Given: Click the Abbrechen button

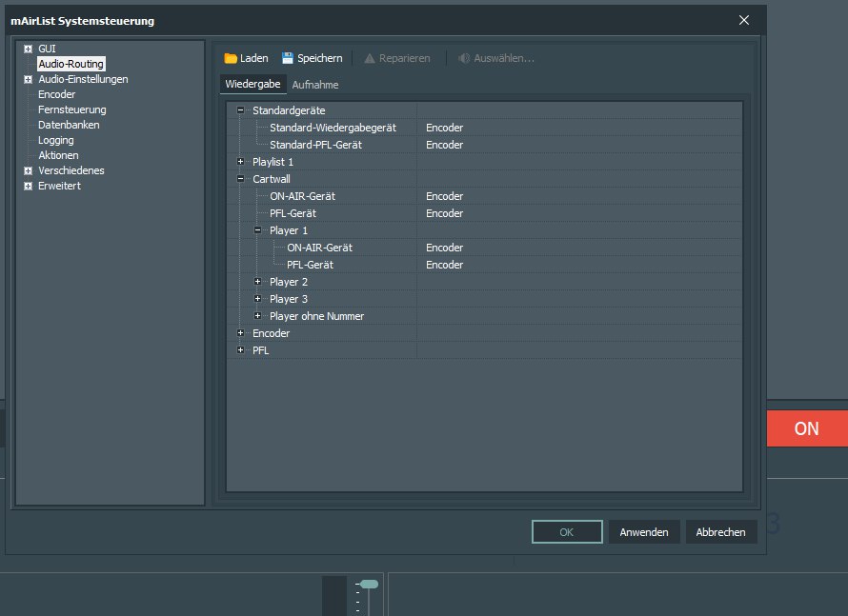Looking at the screenshot, I should coord(721,532).
